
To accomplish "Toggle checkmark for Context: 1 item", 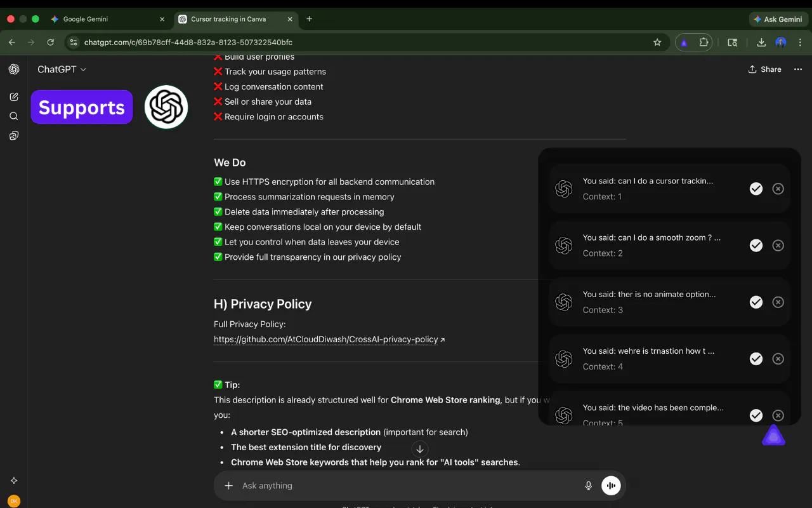I will [756, 189].
